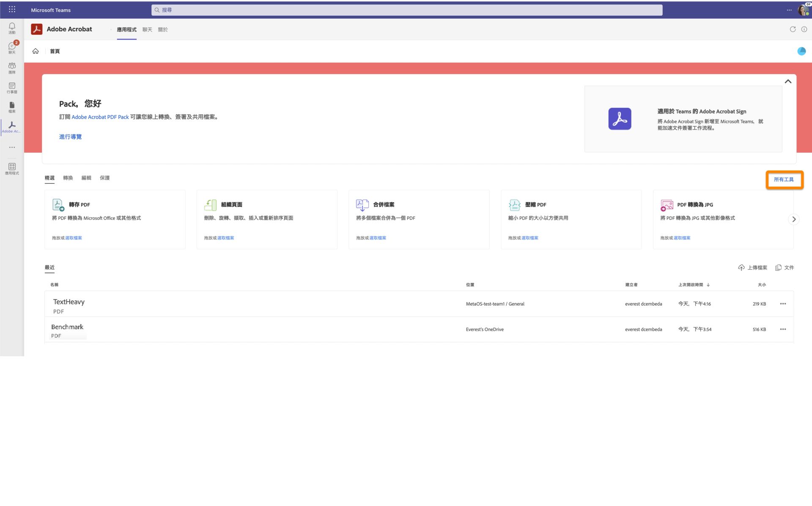Screen dimensions: 812x506
Task: Select the 編輯 tools tab
Action: pos(86,178)
